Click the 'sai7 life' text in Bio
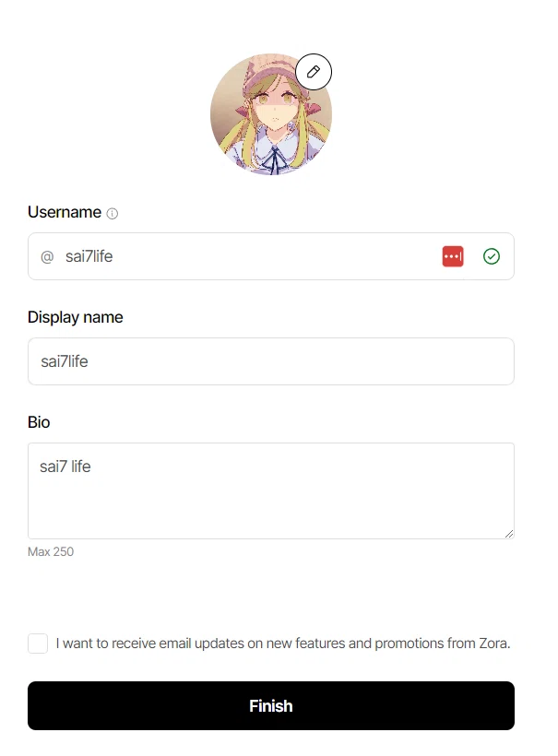558x756 pixels. pyautogui.click(x=65, y=467)
